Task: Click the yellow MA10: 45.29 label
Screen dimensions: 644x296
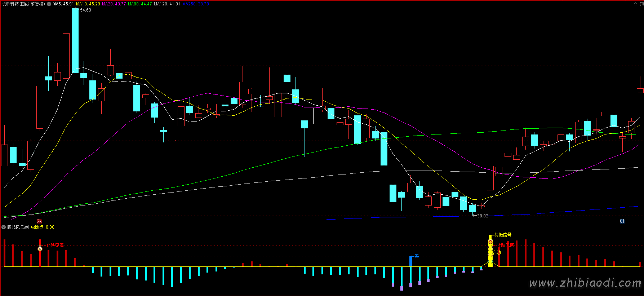Action: 88,4
